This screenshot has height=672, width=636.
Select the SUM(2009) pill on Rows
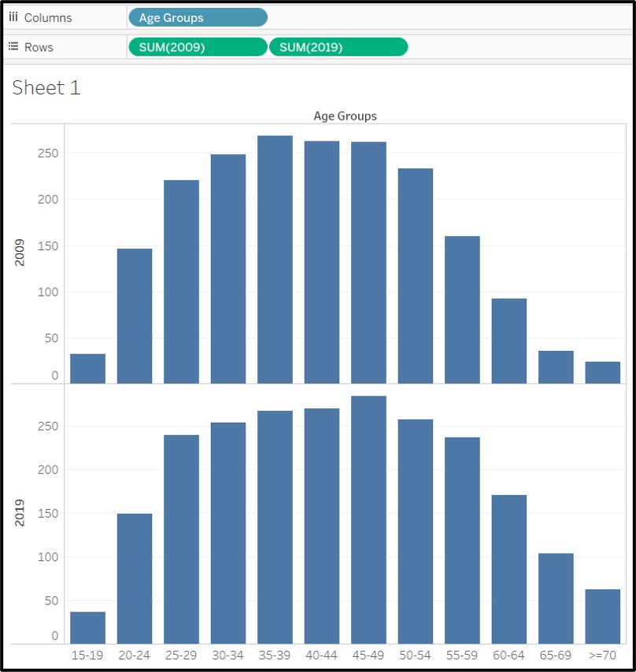(x=198, y=47)
